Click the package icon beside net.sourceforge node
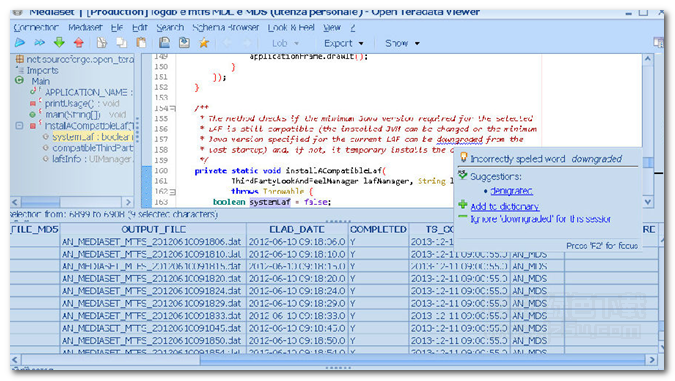 (19, 59)
